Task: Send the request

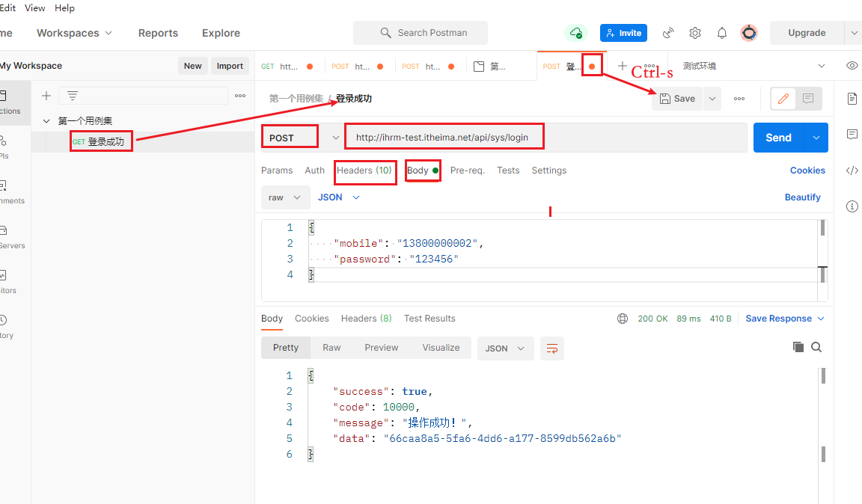Action: point(778,138)
